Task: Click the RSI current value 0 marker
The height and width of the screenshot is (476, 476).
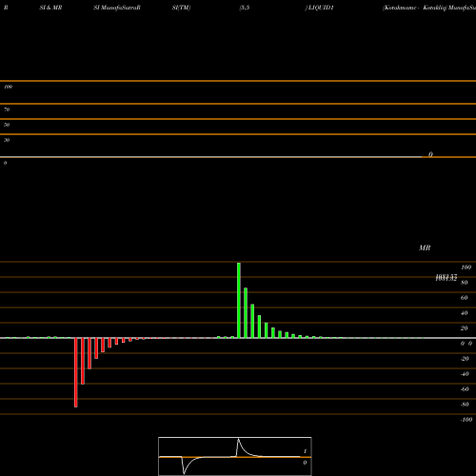Action: click(430, 154)
